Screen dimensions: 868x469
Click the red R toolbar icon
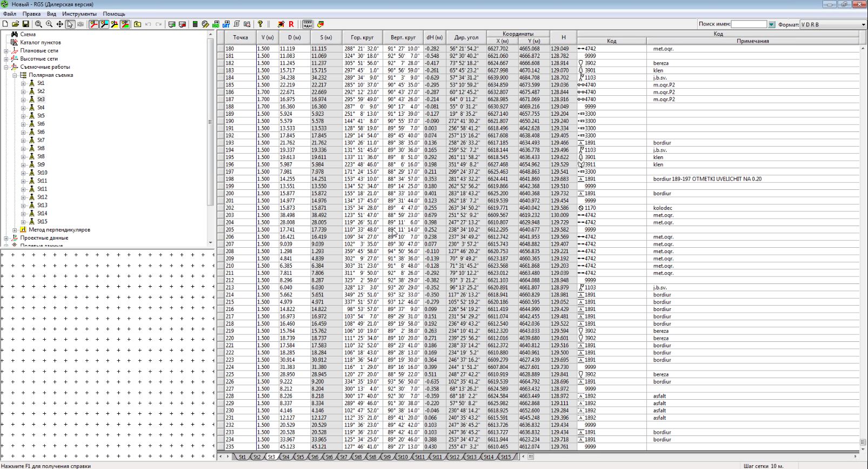point(291,24)
